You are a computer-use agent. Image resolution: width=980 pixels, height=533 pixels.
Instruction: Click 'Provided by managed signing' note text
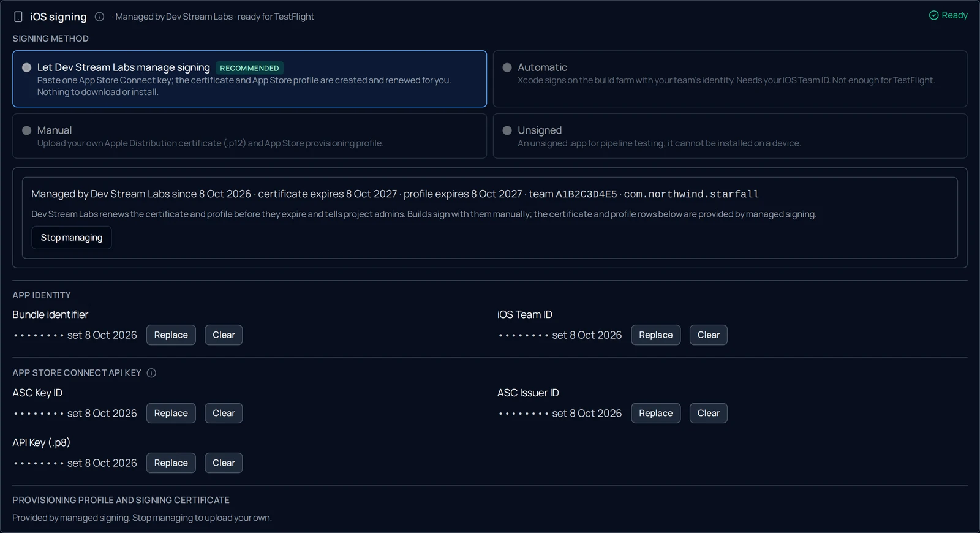141,518
